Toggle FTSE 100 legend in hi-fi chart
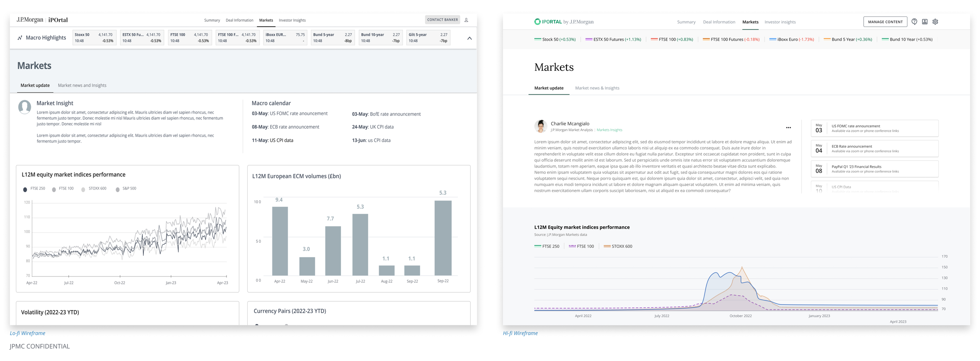Screen dimensions: 980x361 [x=581, y=246]
